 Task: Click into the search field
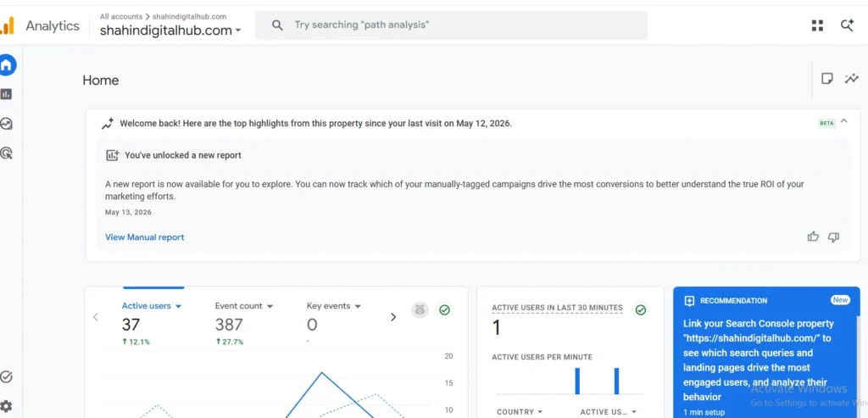click(x=451, y=25)
